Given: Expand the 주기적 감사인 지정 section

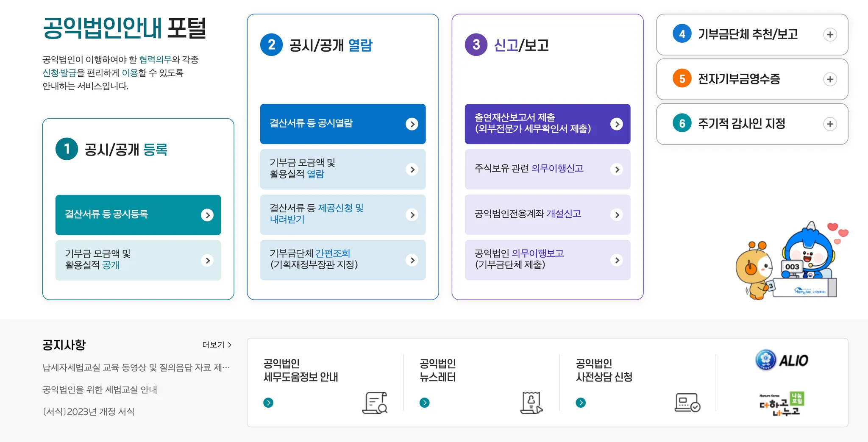Looking at the screenshot, I should [830, 124].
